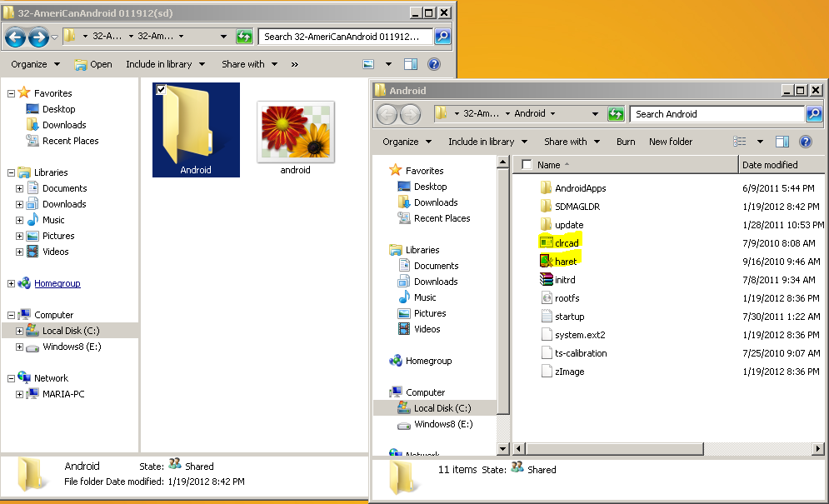Click the Search Android input field
This screenshot has width=829, height=504.
tap(717, 113)
